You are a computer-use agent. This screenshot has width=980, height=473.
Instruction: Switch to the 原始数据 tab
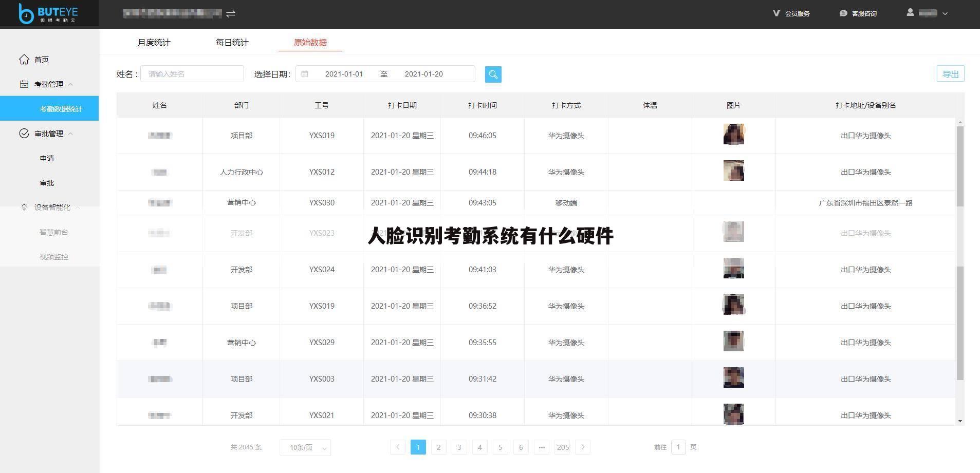pyautogui.click(x=310, y=43)
